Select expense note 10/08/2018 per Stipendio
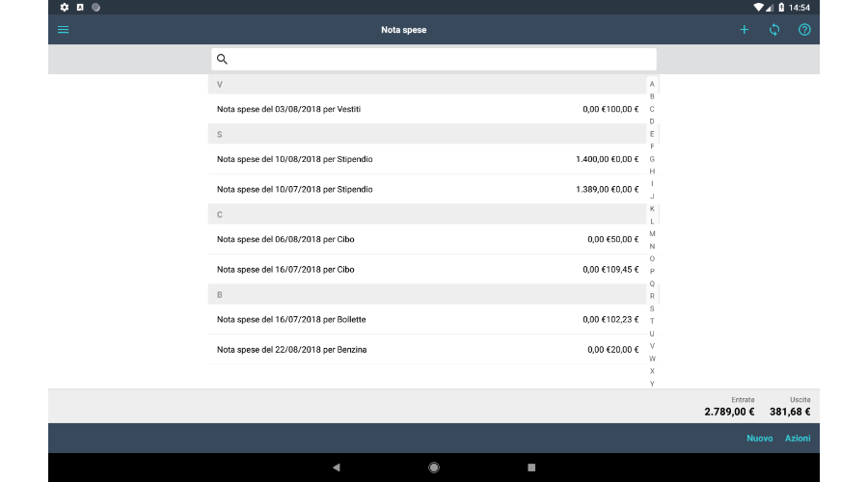868x482 pixels. pos(426,159)
